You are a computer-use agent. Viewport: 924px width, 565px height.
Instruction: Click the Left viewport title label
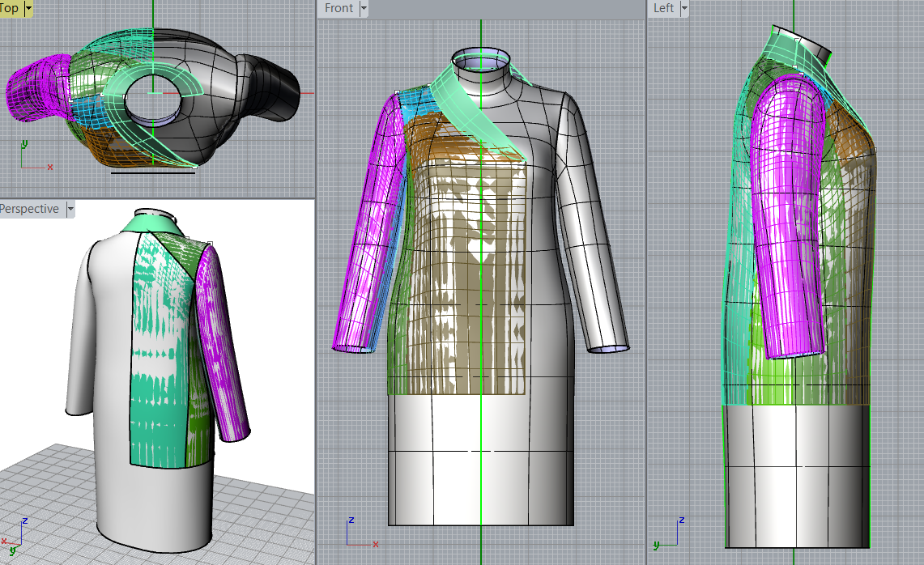pyautogui.click(x=663, y=8)
